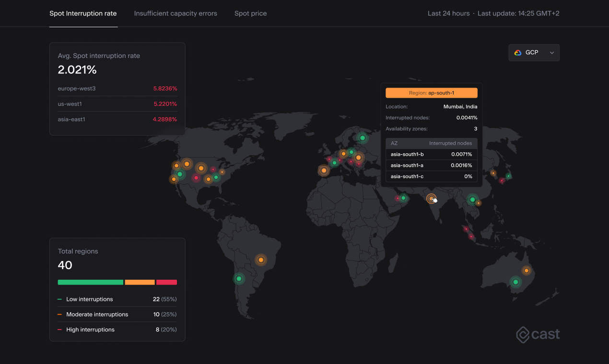This screenshot has width=609, height=364.
Task: Click the asia-south1-b row in tooltip
Action: [x=432, y=154]
